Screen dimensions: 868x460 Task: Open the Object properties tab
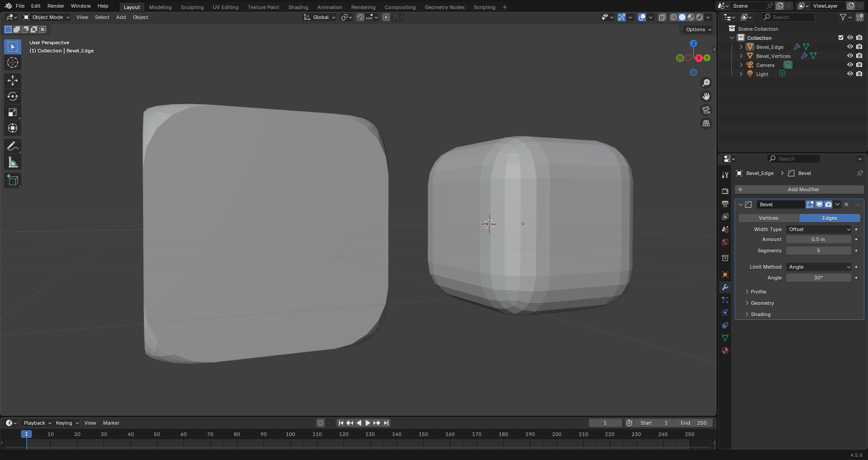[725, 274]
